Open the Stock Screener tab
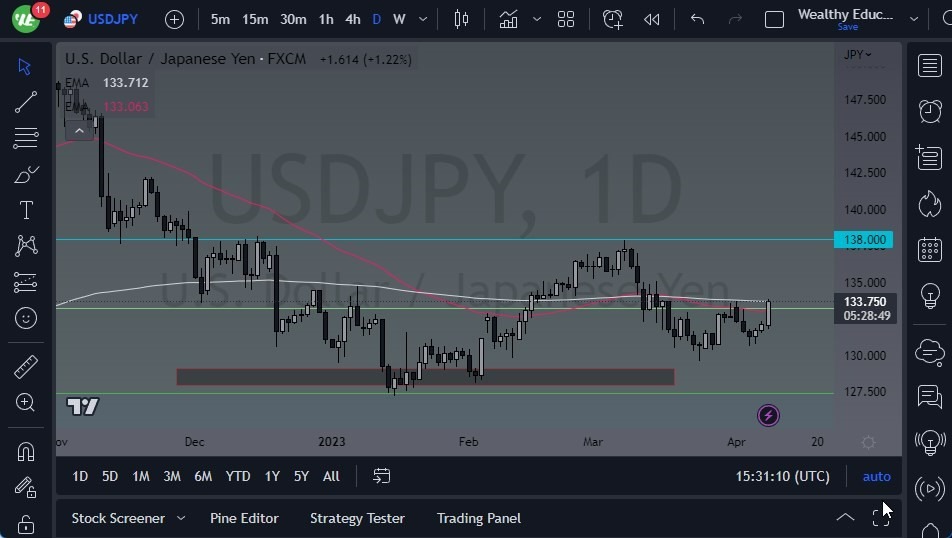The height and width of the screenshot is (538, 952). [x=118, y=518]
